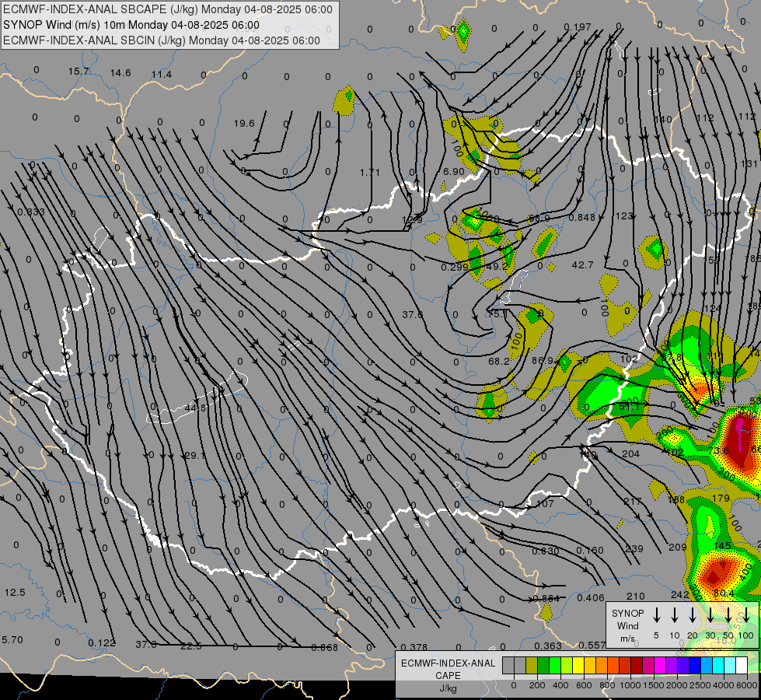Click the 600 tick label on the CAPE scale
Screen dimensions: 761x700
(x=584, y=685)
